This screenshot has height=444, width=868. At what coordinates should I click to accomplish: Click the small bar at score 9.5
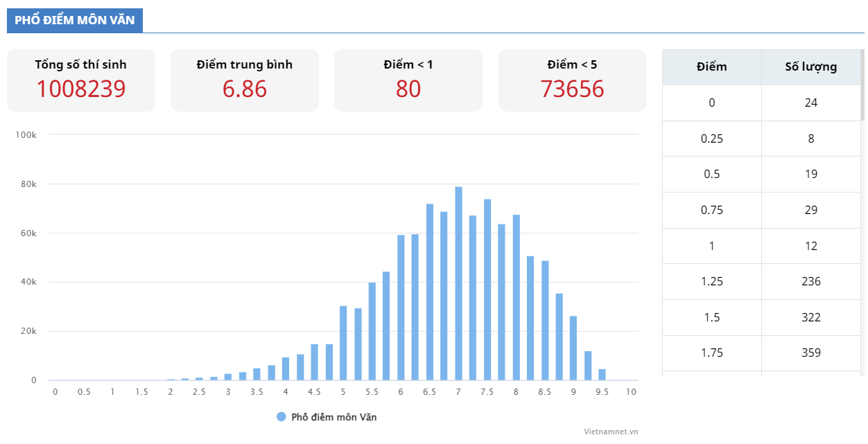click(602, 375)
